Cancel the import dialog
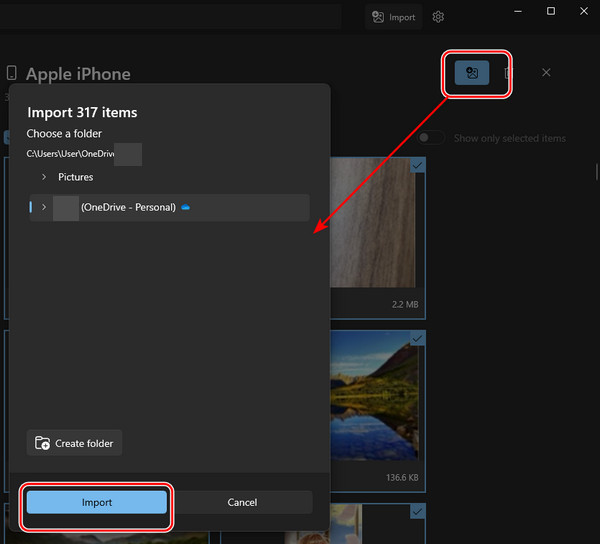The image size is (600, 544). coord(242,502)
